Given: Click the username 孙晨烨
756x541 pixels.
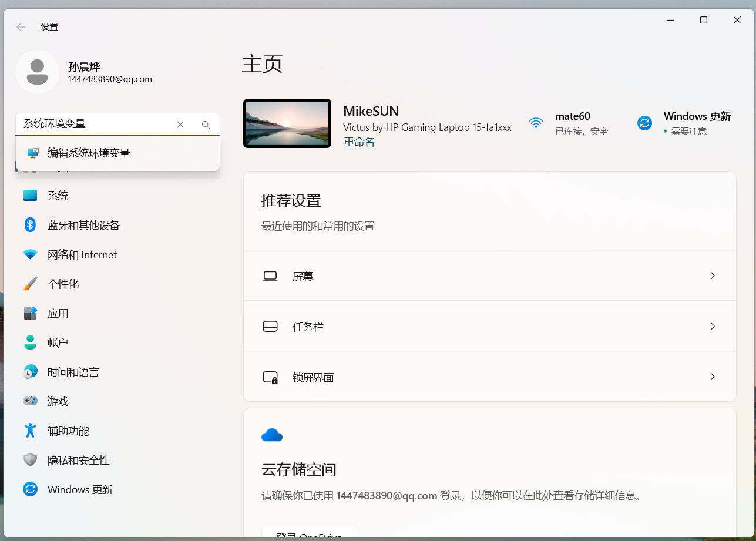Looking at the screenshot, I should click(84, 67).
